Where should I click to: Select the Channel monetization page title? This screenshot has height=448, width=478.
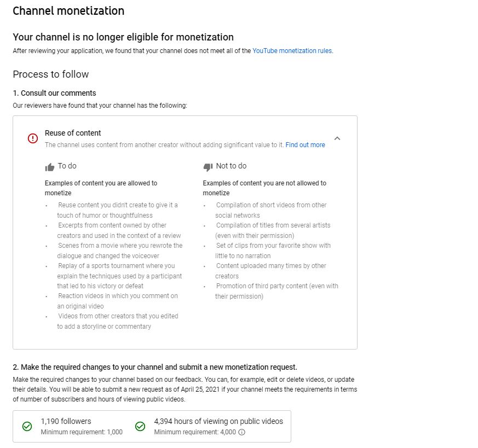[68, 11]
